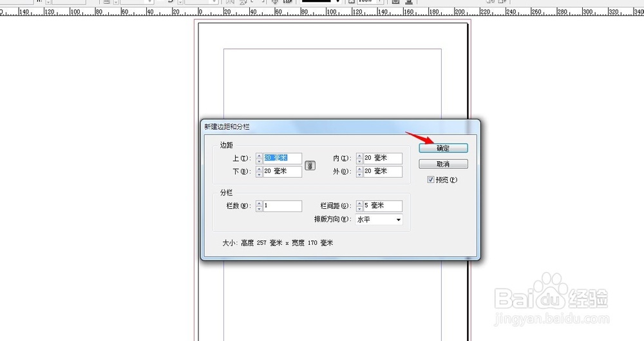The width and height of the screenshot is (644, 341).
Task: Increase the 外 outside margin with up arrow
Action: tap(360, 169)
